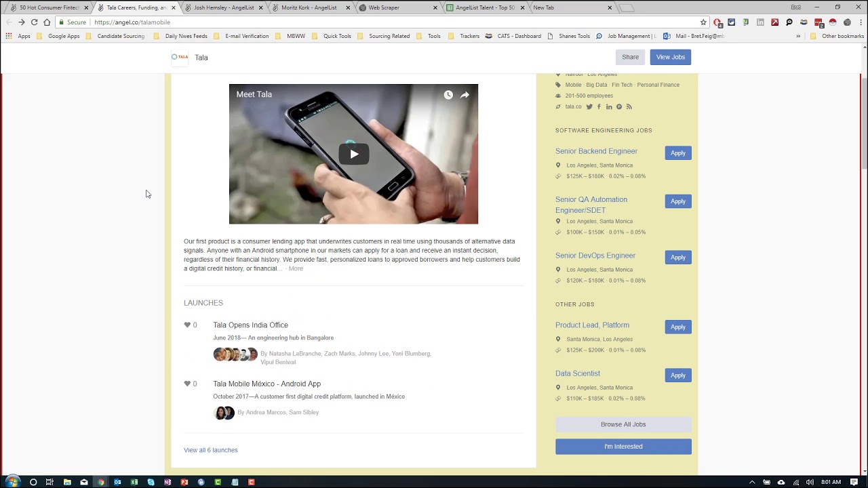Viewport: 868px width, 488px height.
Task: Expand description with More link
Action: click(x=296, y=268)
